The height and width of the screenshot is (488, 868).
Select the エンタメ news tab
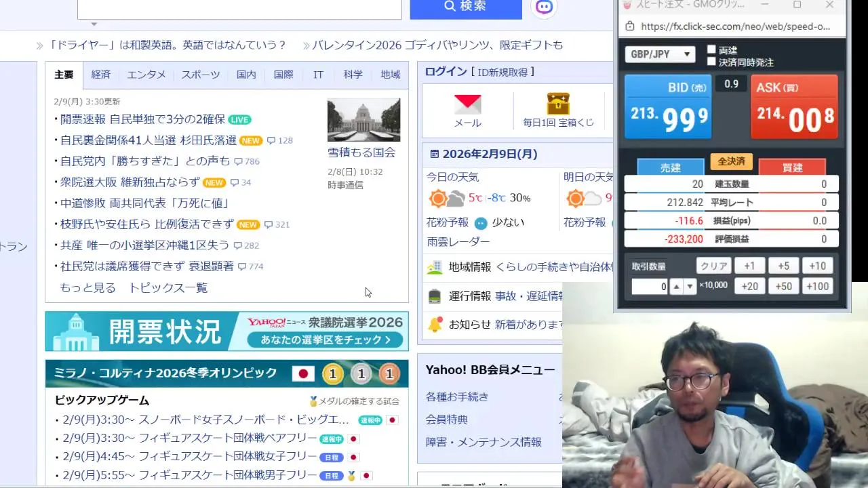pyautogui.click(x=146, y=75)
